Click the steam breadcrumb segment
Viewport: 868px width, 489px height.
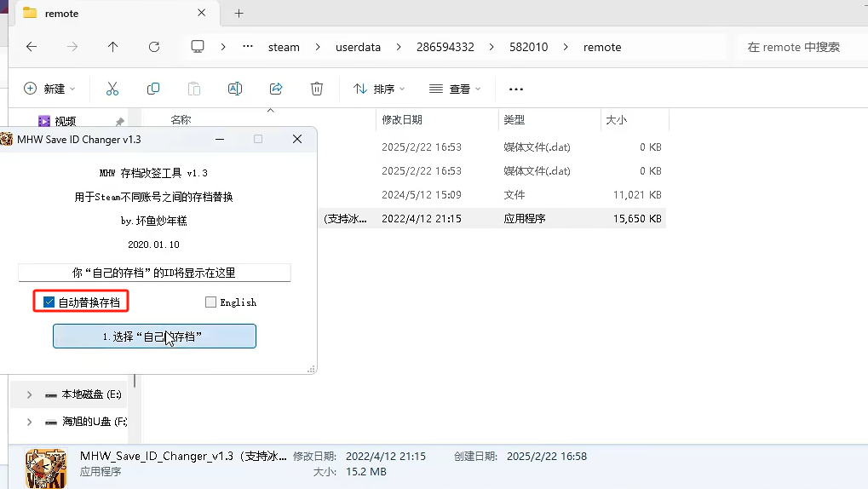[284, 47]
